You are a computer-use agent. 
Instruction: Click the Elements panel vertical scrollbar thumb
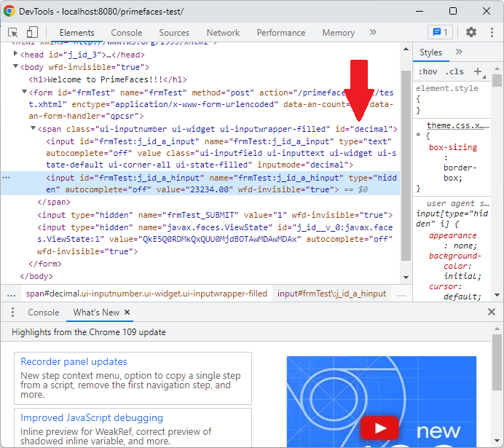(406, 165)
